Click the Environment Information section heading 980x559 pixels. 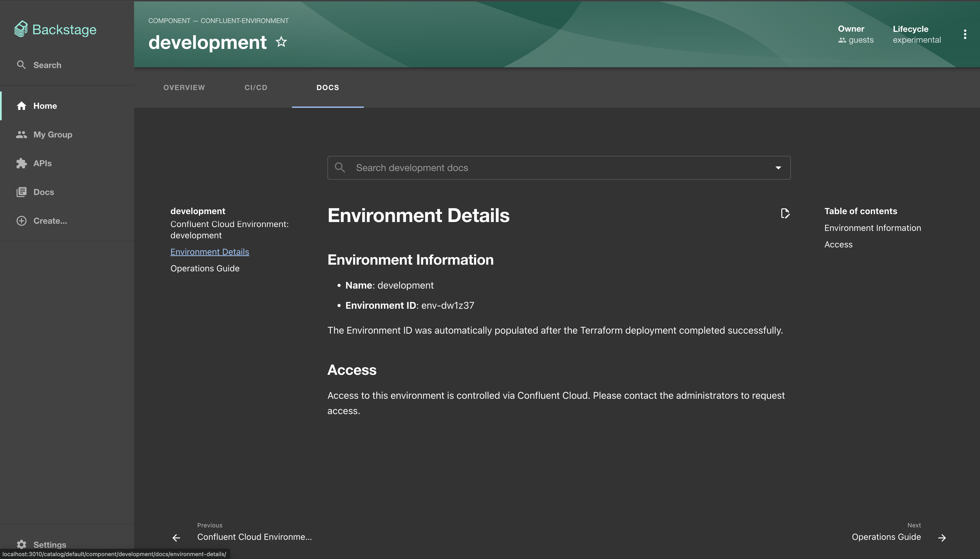pos(411,260)
